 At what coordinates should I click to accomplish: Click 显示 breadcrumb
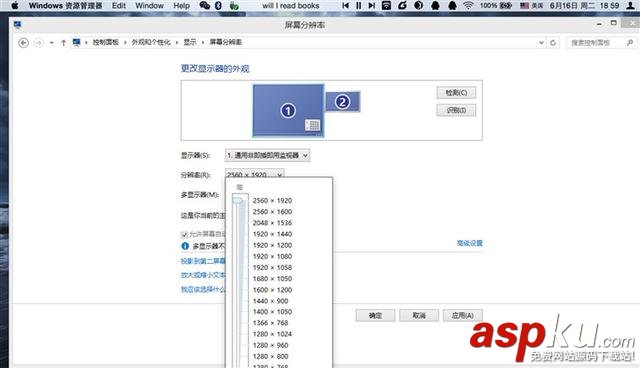pos(190,42)
